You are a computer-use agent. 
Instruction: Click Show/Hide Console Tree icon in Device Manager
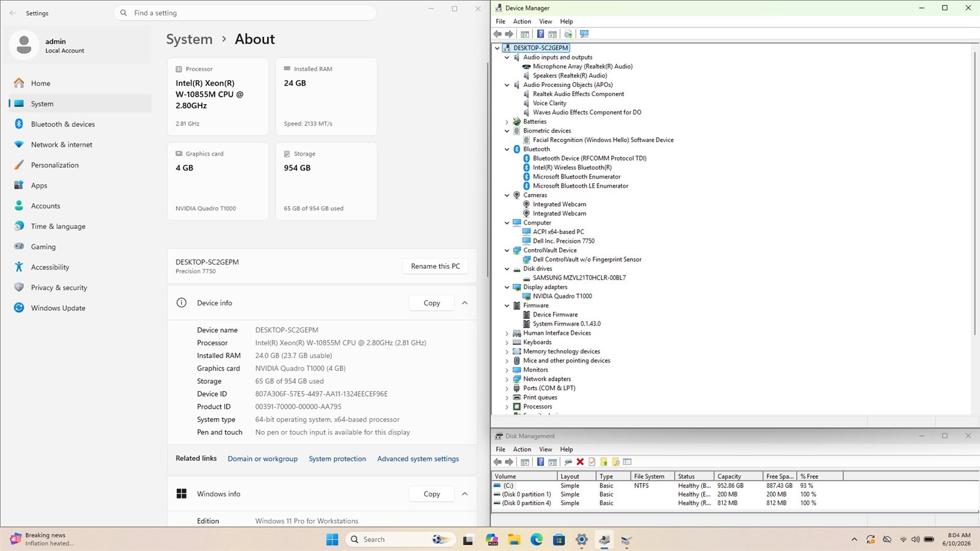click(525, 34)
